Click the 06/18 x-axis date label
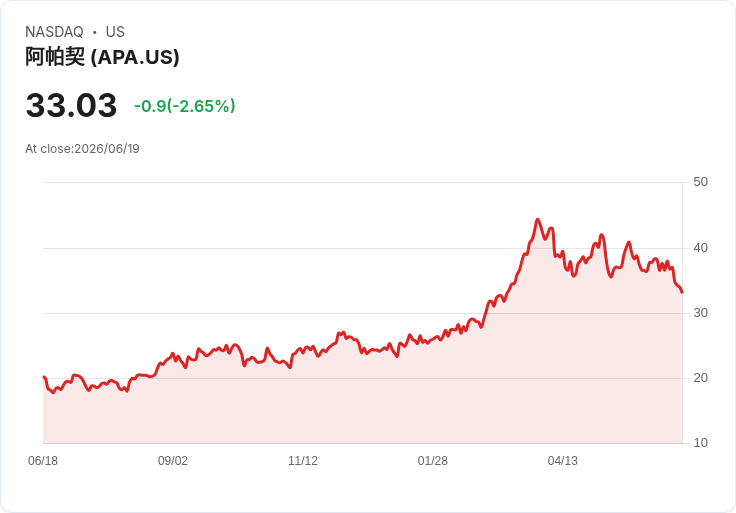The image size is (736, 513). (x=43, y=461)
